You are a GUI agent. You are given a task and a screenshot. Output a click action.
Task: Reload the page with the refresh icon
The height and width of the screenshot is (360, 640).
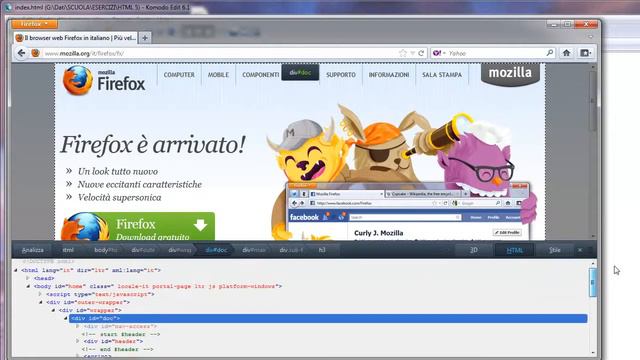421,53
